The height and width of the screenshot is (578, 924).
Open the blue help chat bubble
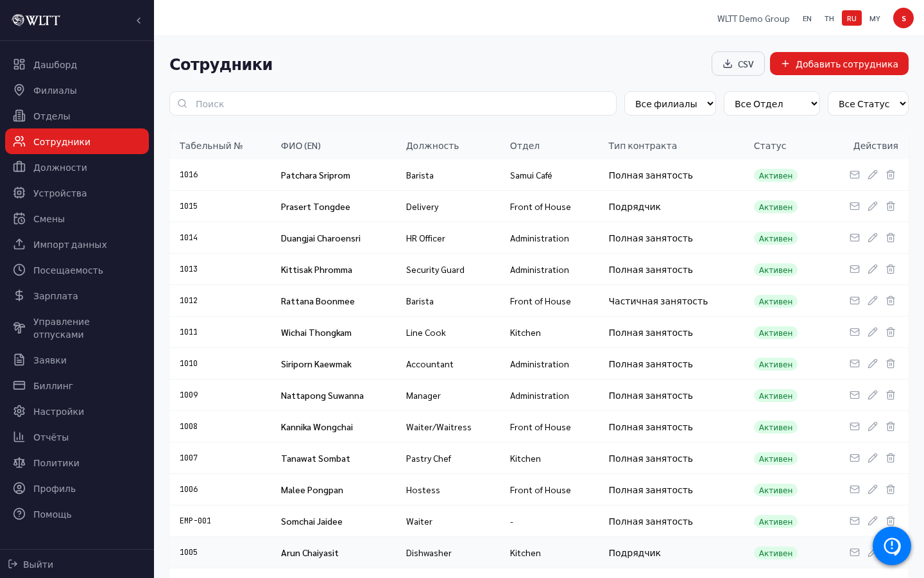892,546
